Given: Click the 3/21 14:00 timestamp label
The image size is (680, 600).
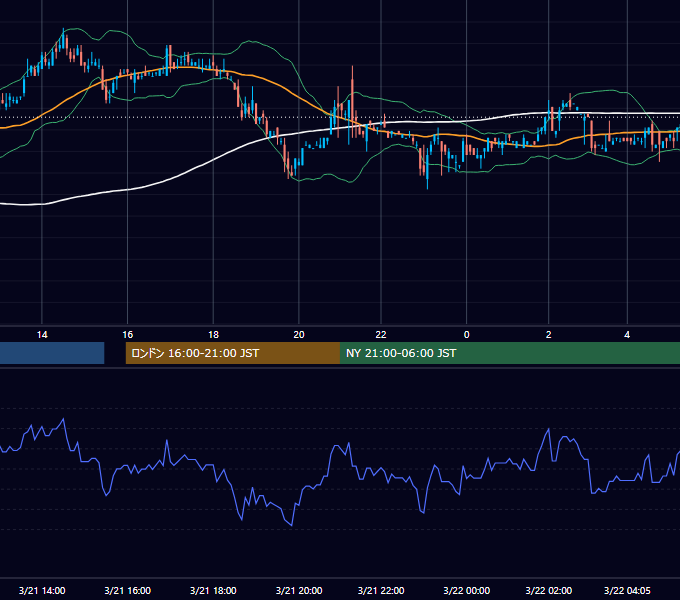Looking at the screenshot, I should tap(42, 590).
